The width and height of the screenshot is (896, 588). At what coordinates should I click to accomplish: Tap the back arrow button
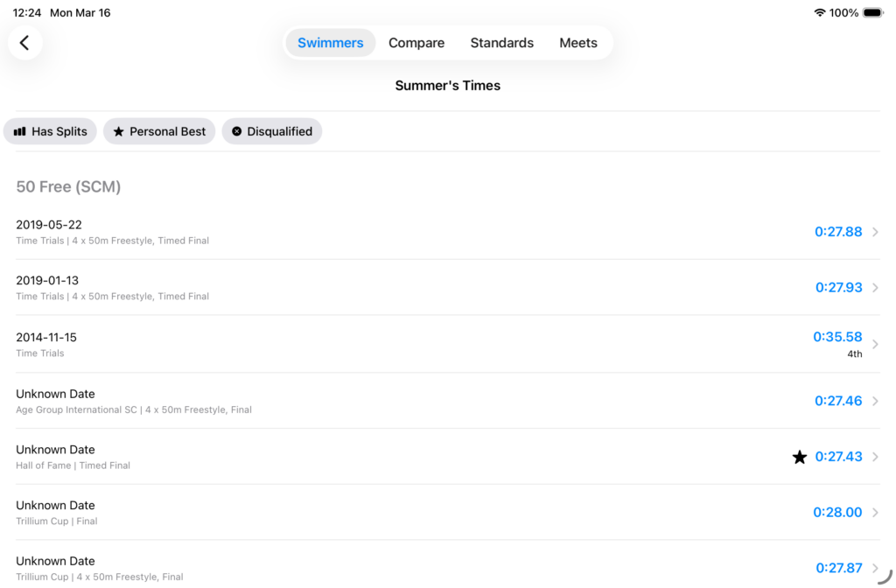[x=24, y=43]
